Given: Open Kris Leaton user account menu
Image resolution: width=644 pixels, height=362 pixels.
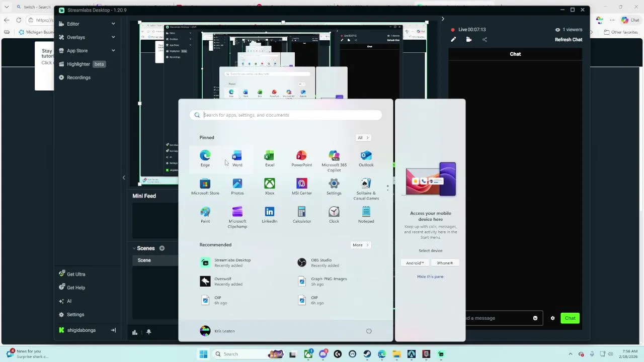Looking at the screenshot, I should coord(217,331).
